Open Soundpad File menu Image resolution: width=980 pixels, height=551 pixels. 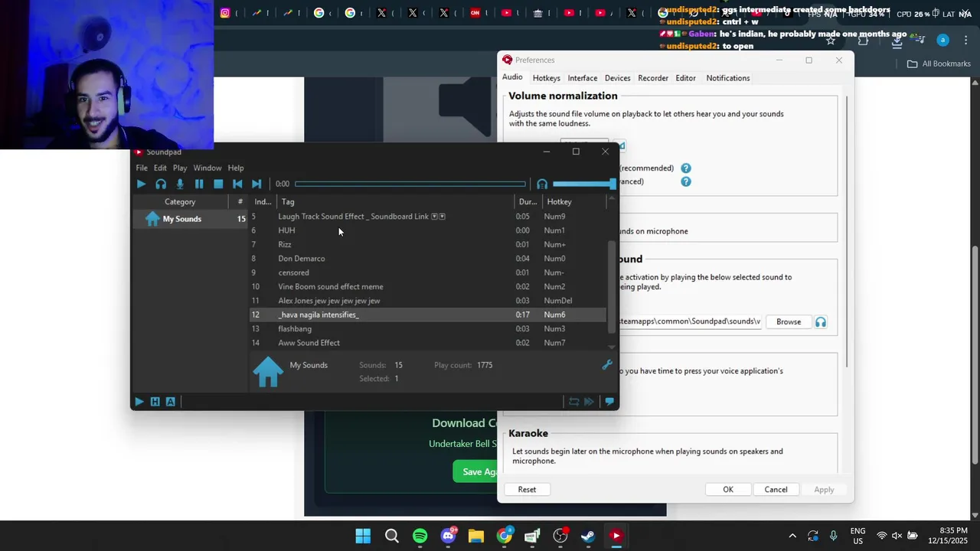[142, 168]
